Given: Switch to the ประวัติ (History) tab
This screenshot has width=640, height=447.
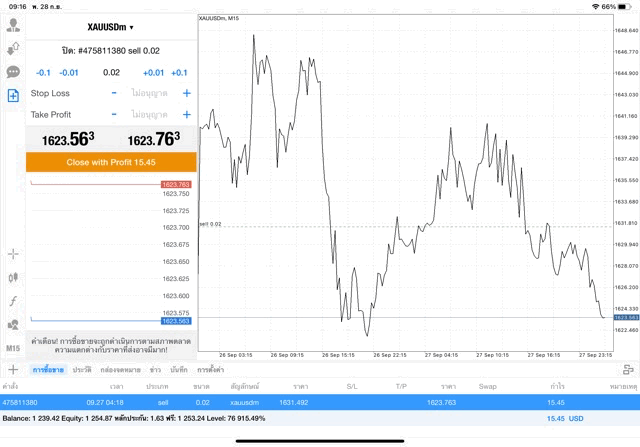Looking at the screenshot, I should coord(82,370).
